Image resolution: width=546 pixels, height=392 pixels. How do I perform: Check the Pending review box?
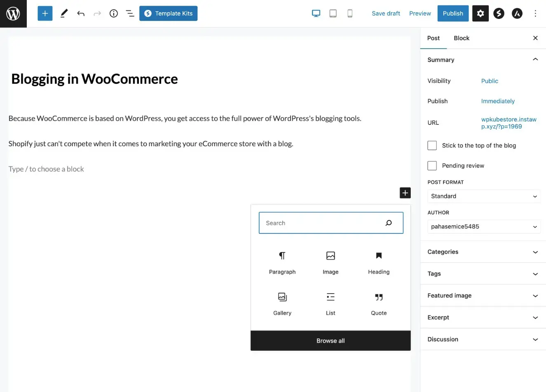432,166
